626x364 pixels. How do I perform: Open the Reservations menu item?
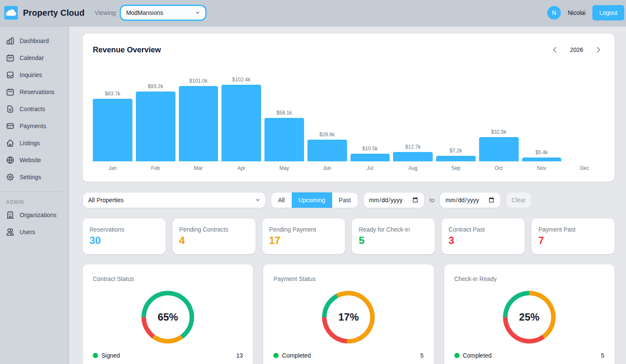pyautogui.click(x=34, y=92)
